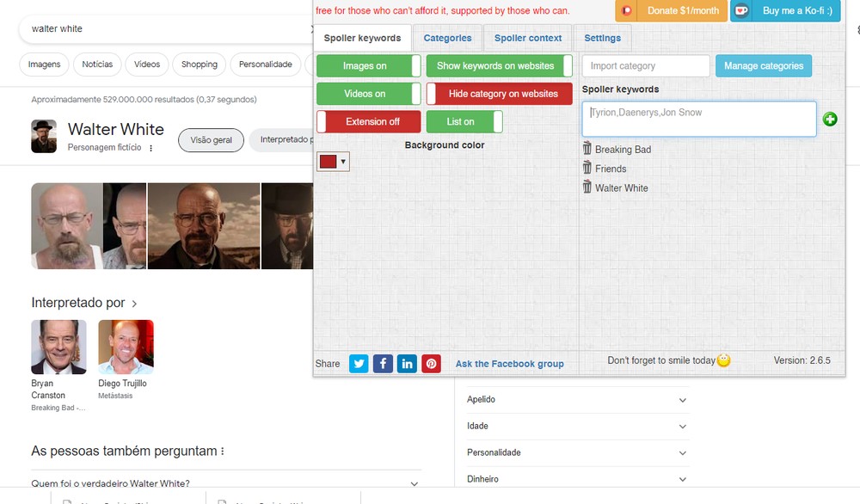This screenshot has height=504, width=860.
Task: Switch to the Categories tab
Action: point(447,38)
